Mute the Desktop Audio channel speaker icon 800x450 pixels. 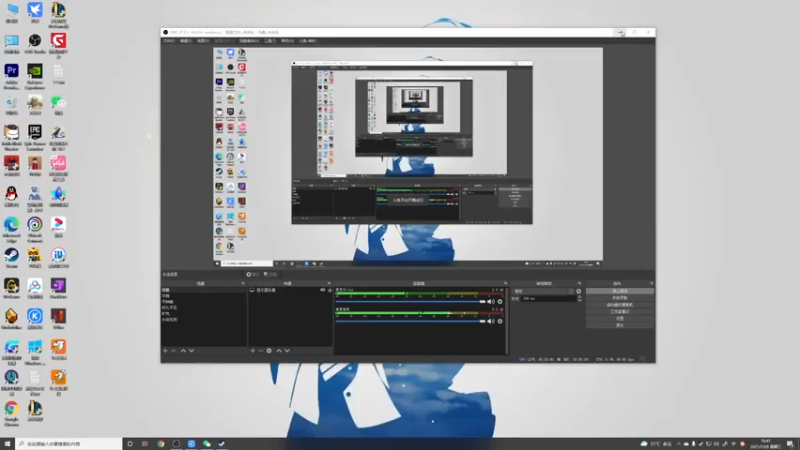[491, 321]
